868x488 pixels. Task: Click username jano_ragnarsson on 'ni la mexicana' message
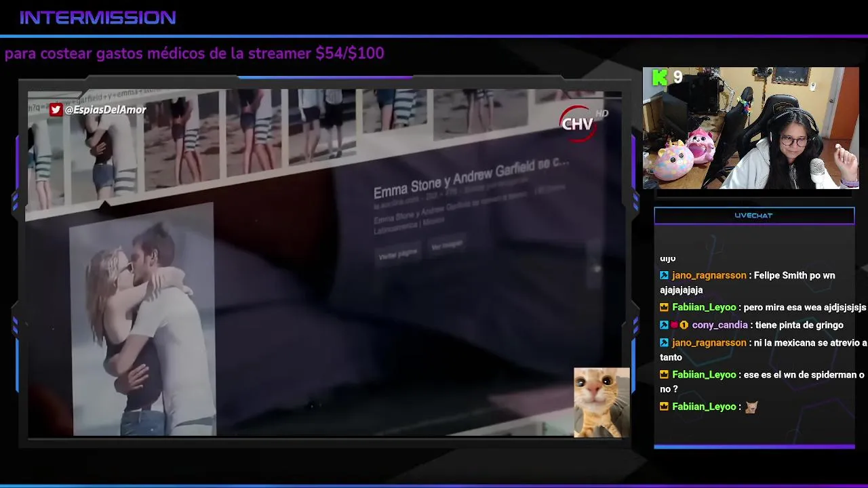coord(709,342)
